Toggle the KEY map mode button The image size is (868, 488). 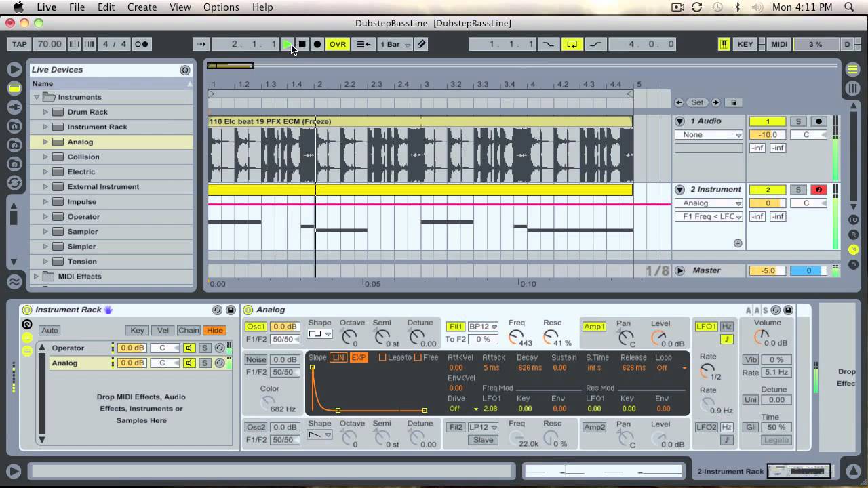point(745,44)
